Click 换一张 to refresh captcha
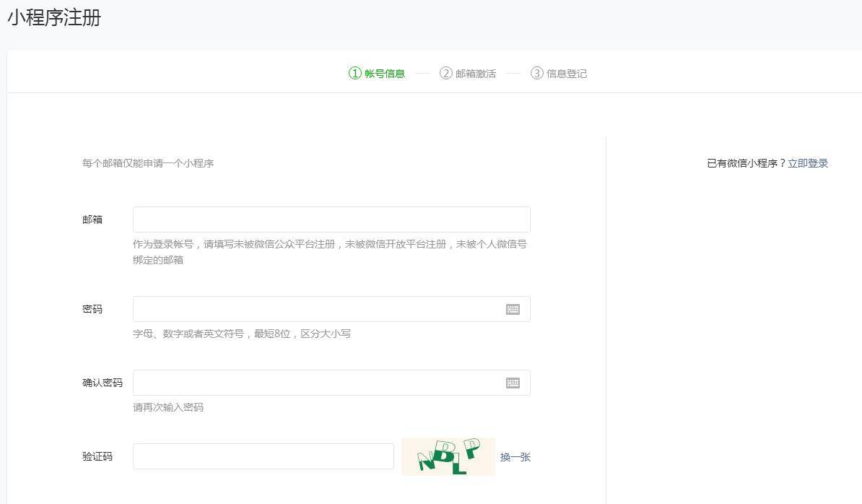Screen dimensions: 862x504 tap(515, 457)
